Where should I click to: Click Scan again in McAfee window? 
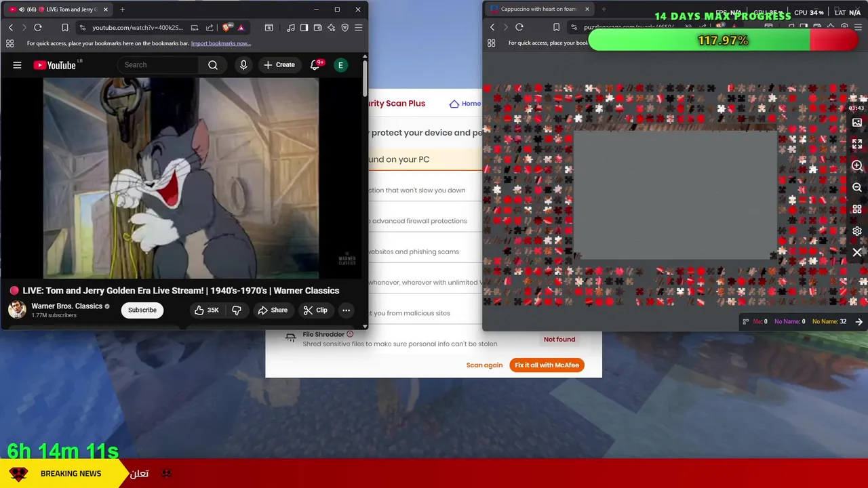(484, 365)
